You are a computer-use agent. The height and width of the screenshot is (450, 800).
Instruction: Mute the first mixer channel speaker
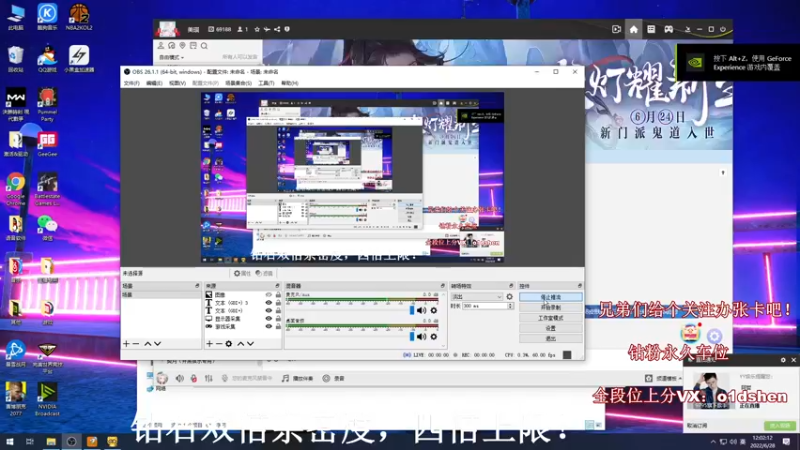pos(421,310)
